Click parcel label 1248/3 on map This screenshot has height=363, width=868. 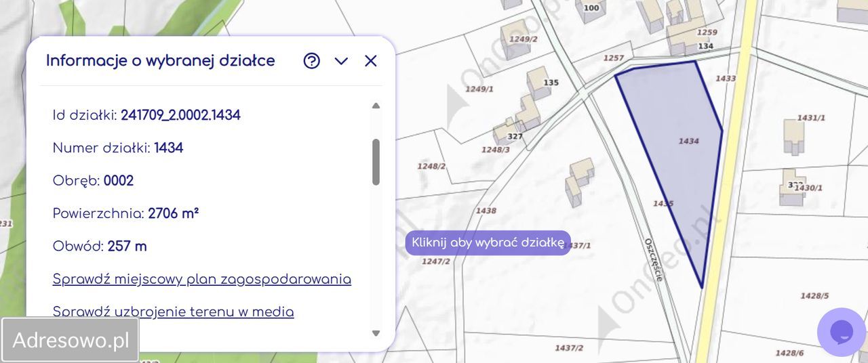[496, 150]
